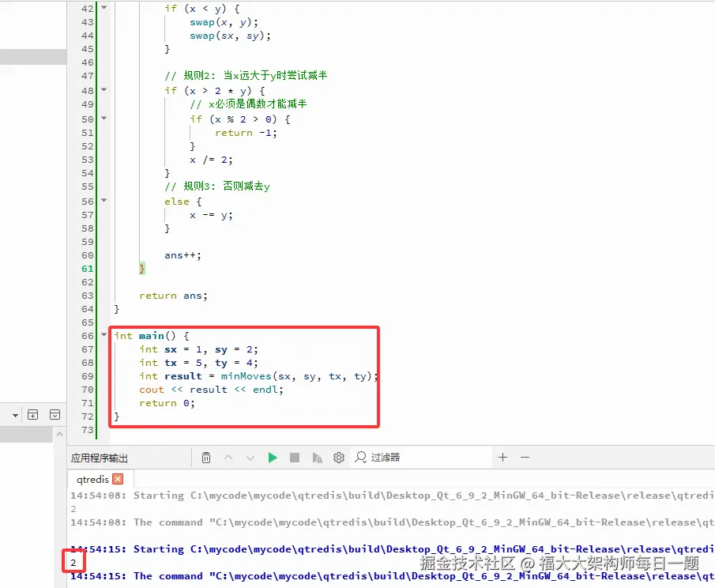Click the 'x -= y;' statement
Image resolution: width=715 pixels, height=588 pixels.
pos(211,215)
